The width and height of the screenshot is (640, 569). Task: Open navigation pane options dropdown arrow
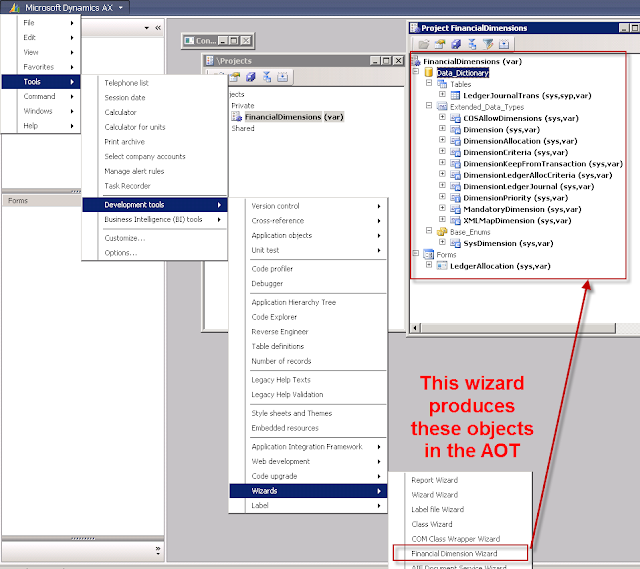click(147, 28)
